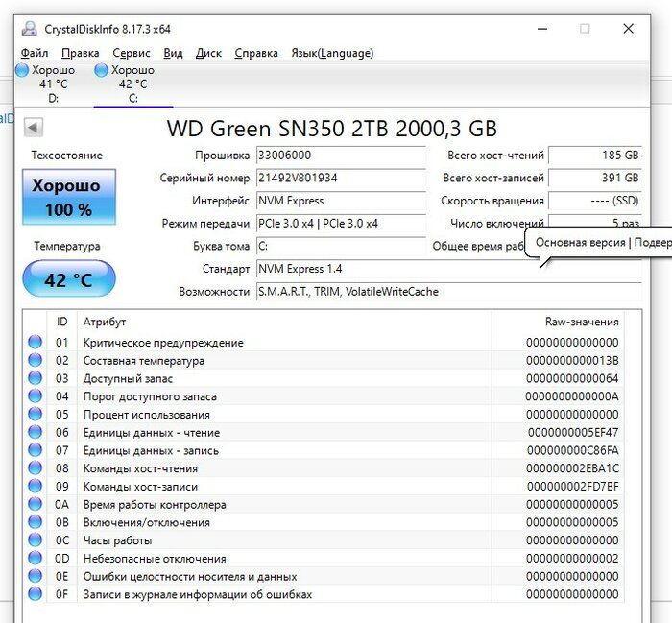Open the Сервис menu

[x=132, y=53]
